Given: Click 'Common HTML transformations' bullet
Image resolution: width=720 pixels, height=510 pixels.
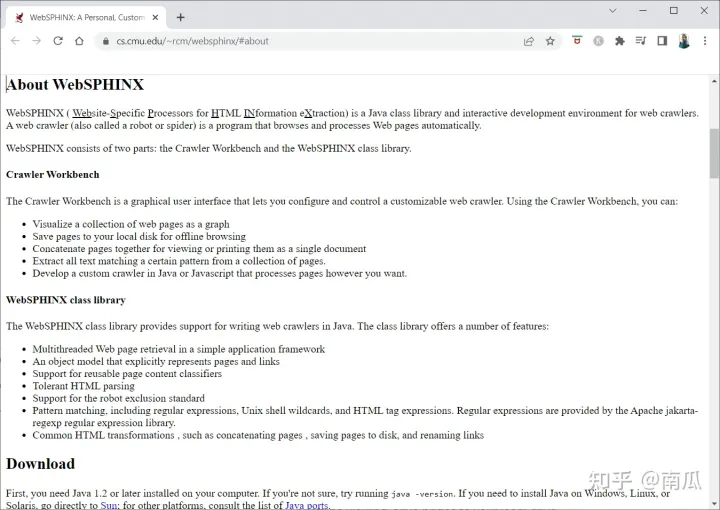Looking at the screenshot, I should click(258, 435).
